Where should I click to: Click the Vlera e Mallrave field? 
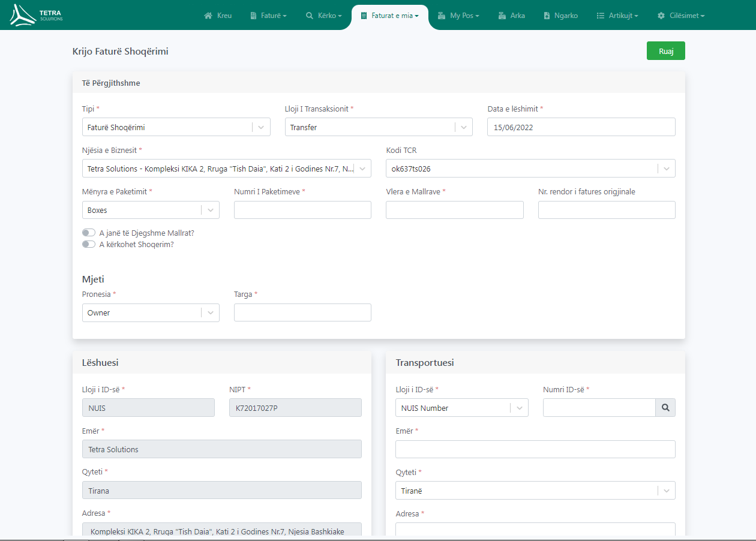pyautogui.click(x=455, y=210)
